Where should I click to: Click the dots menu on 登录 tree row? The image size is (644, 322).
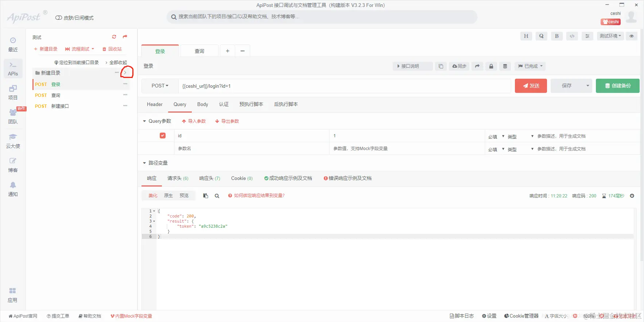click(x=125, y=84)
